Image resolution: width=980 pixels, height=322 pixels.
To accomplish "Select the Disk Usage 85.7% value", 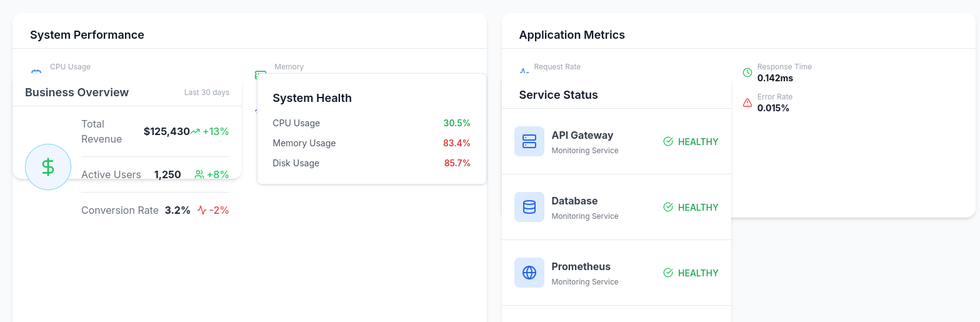I will [x=457, y=163].
